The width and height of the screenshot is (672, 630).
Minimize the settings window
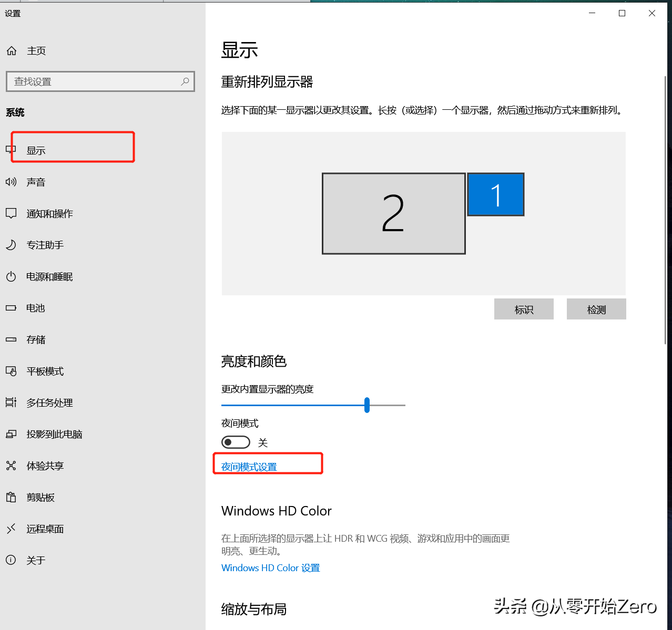coord(592,13)
